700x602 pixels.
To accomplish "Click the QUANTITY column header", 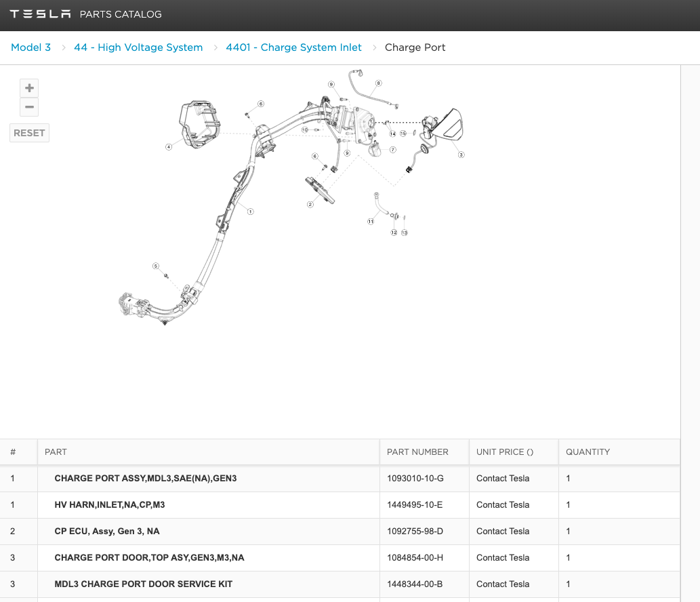I will tap(588, 451).
